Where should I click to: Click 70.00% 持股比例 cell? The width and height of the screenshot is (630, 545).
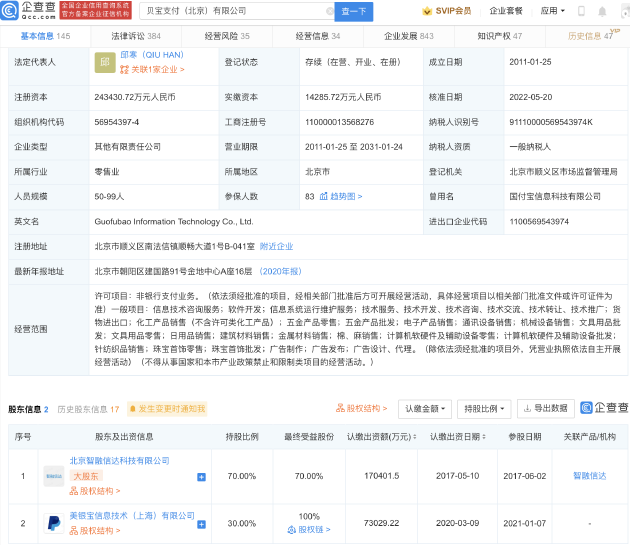[x=241, y=476]
